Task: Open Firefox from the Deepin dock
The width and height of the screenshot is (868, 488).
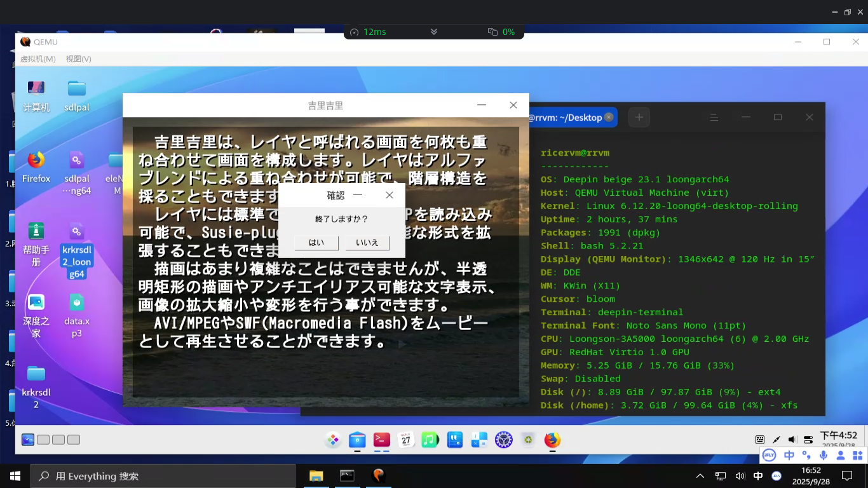Action: pos(552,440)
